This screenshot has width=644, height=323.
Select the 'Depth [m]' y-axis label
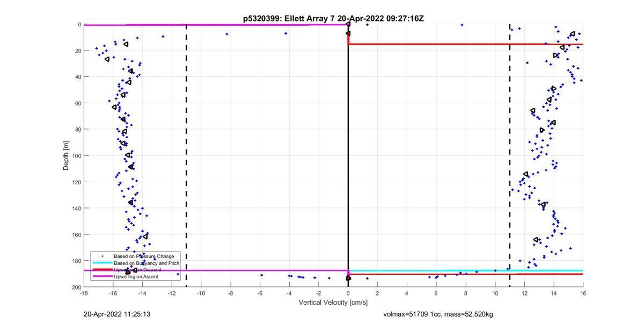(66, 155)
